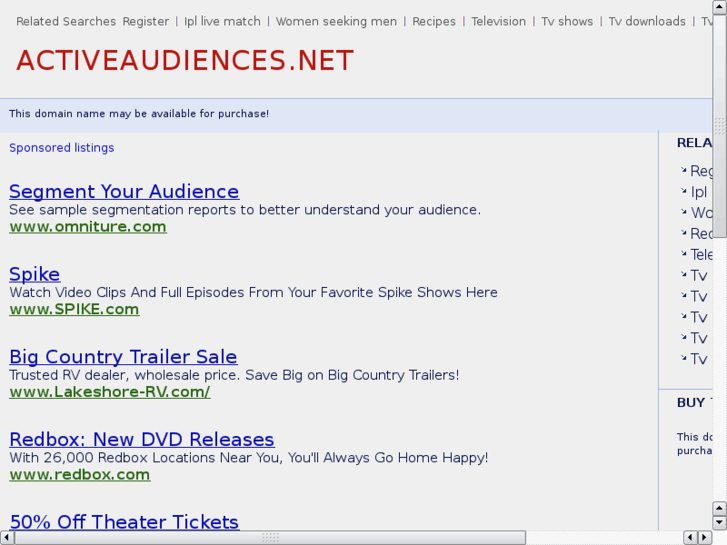The image size is (727, 545).
Task: Open the Segment Your Audience listing
Action: [x=124, y=192]
